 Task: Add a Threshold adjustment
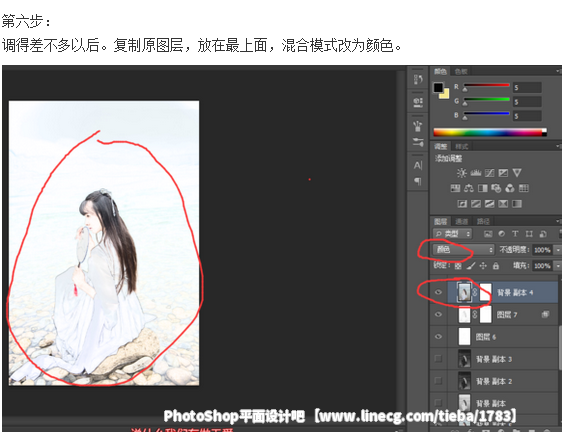(490, 204)
